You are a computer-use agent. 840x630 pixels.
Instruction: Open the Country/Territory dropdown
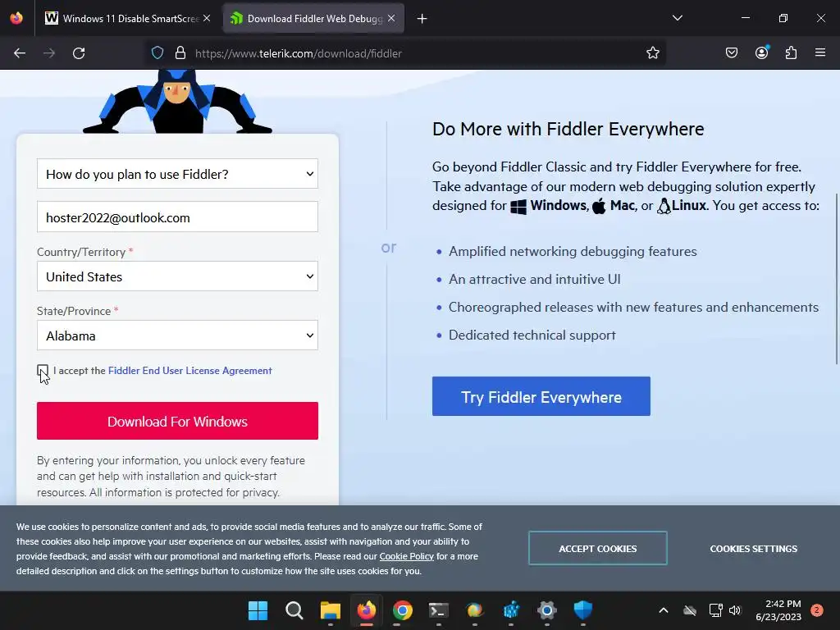(177, 276)
